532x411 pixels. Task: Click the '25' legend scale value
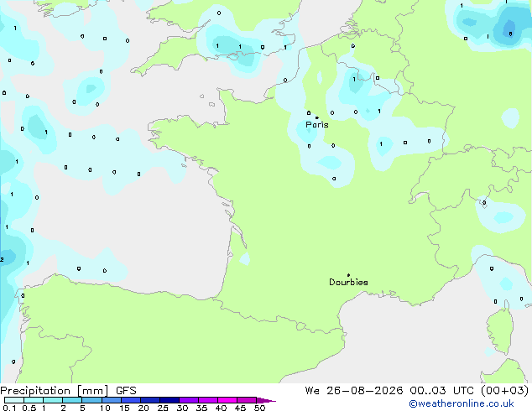coord(163,408)
